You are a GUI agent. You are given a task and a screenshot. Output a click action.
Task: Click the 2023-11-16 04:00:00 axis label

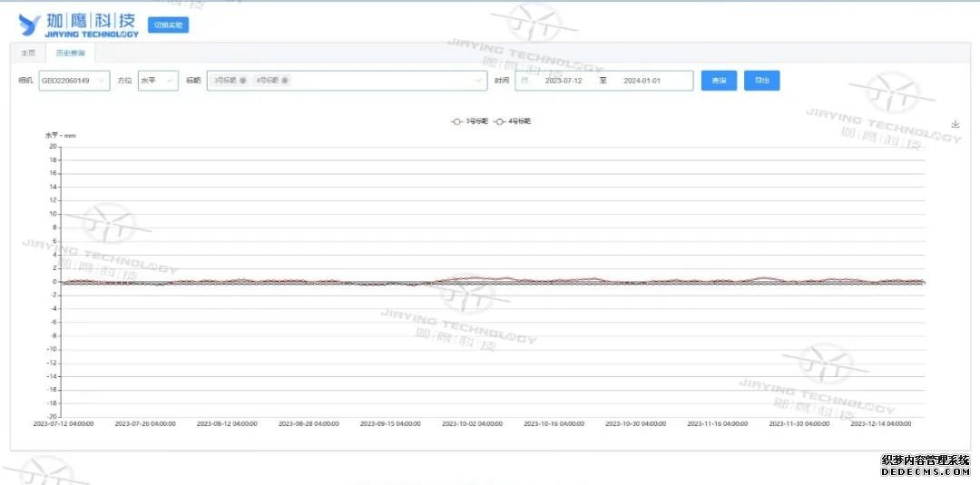717,423
